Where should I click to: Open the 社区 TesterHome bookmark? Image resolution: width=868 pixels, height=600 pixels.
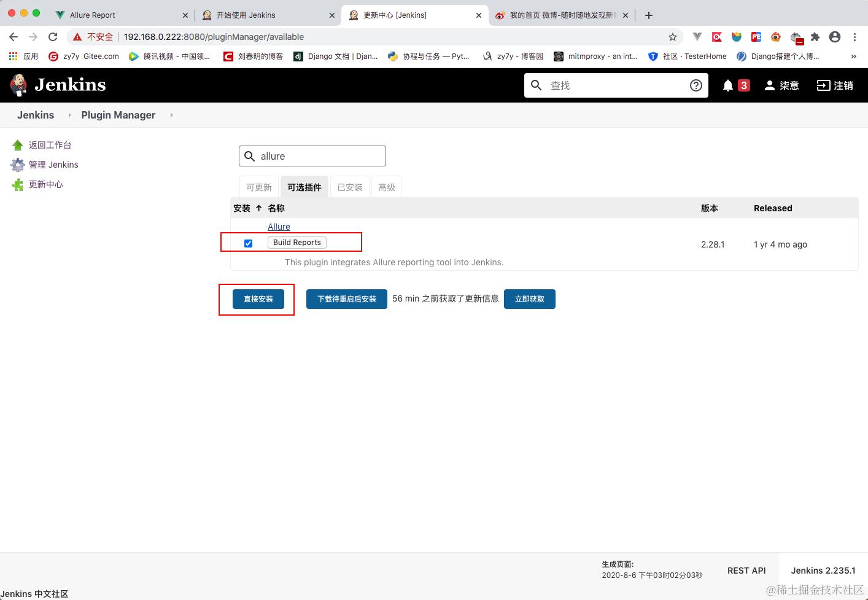pyautogui.click(x=688, y=56)
